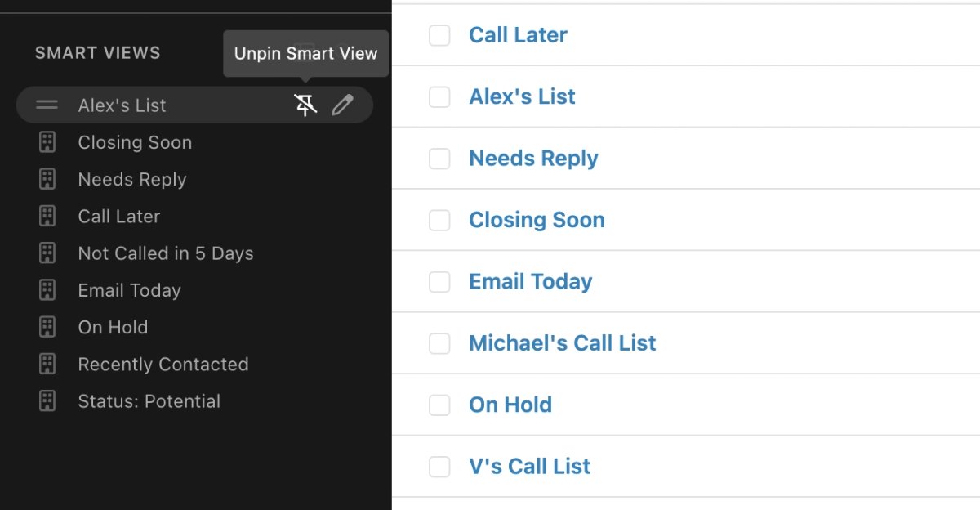Click the building icon beside Status: Potential
980x510 pixels.
pos(47,401)
